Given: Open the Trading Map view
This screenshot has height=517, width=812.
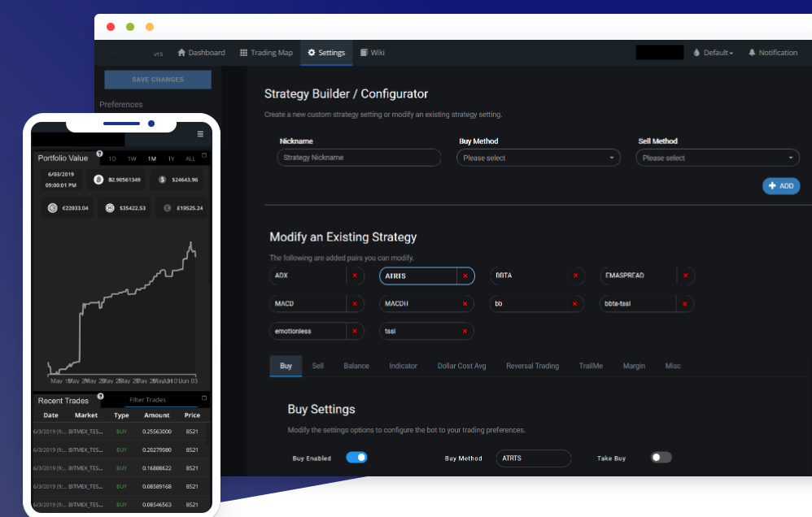Looking at the screenshot, I should pyautogui.click(x=266, y=52).
